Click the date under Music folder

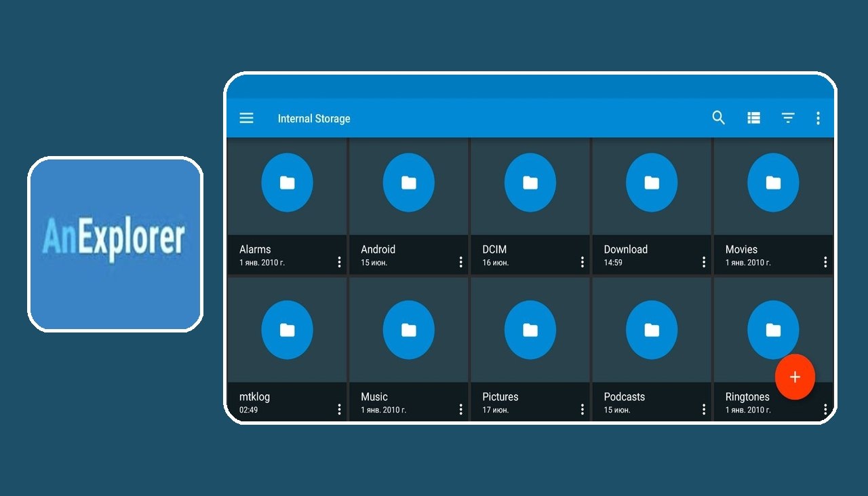coord(383,410)
